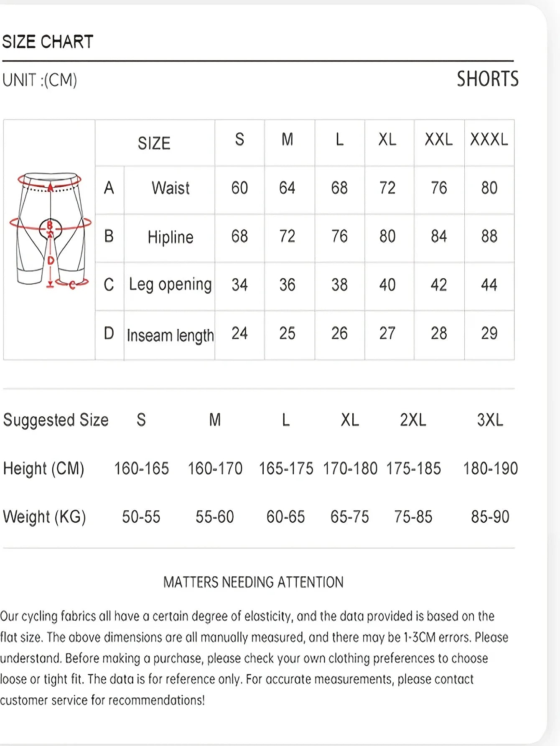
Task: Click hipline value 88 for size XXXL
Action: pos(489,237)
